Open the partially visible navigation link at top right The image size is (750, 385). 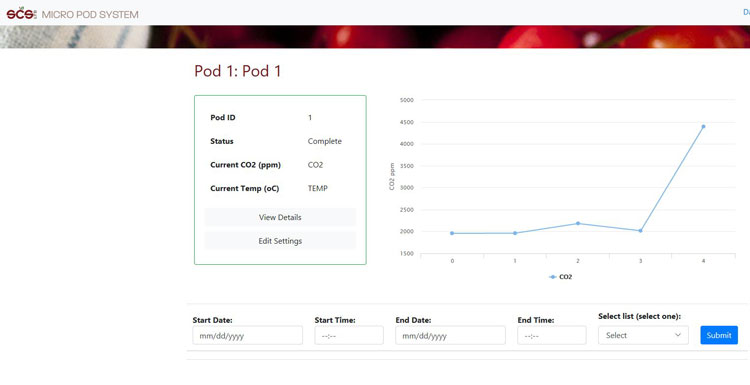tap(746, 12)
